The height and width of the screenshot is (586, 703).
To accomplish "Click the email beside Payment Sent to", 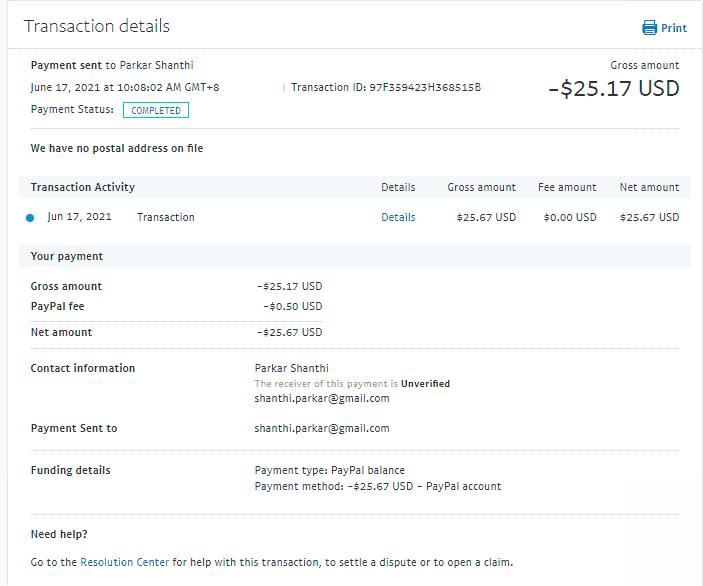I will (322, 428).
